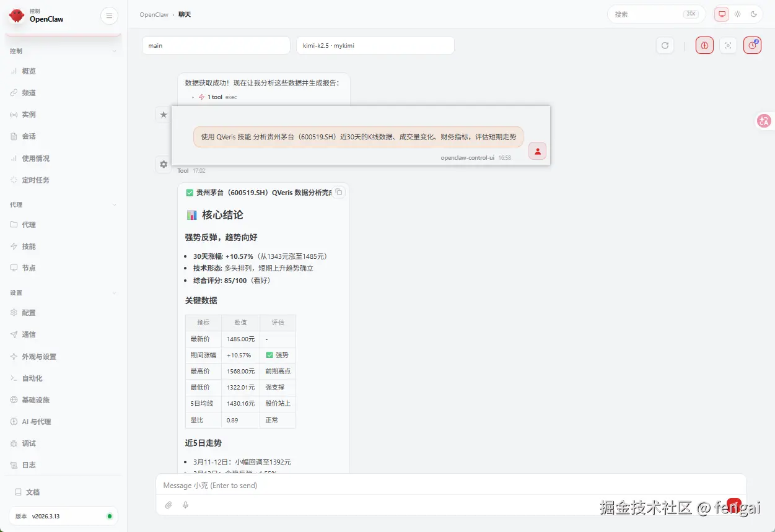Open the gear icon beside the Tool message

(163, 164)
